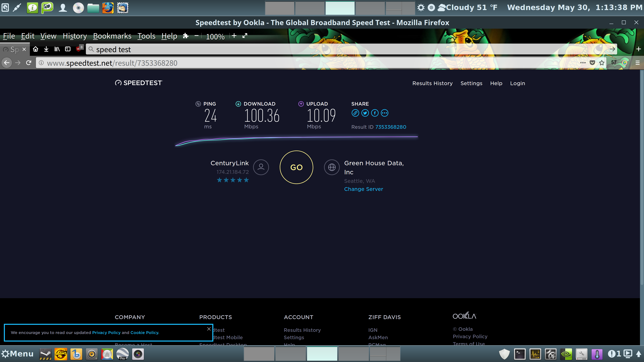The height and width of the screenshot is (362, 644).
Task: Click IGN under Ziff Davis
Action: coord(373,330)
